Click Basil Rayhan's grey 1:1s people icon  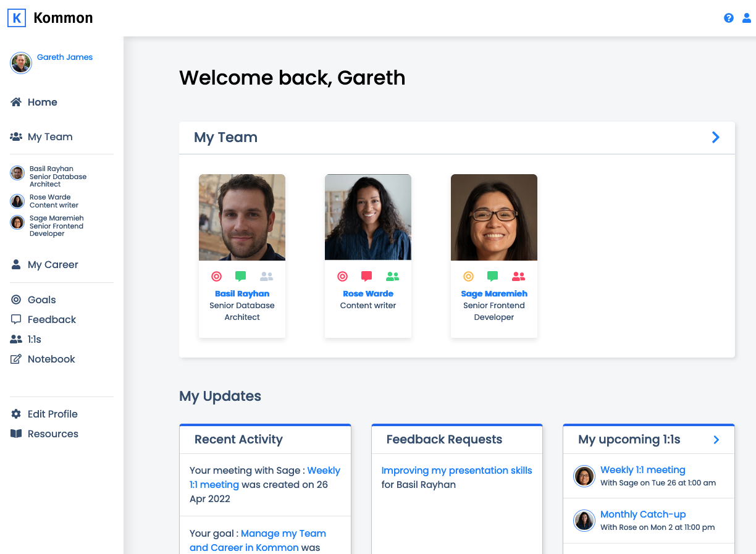(x=266, y=276)
